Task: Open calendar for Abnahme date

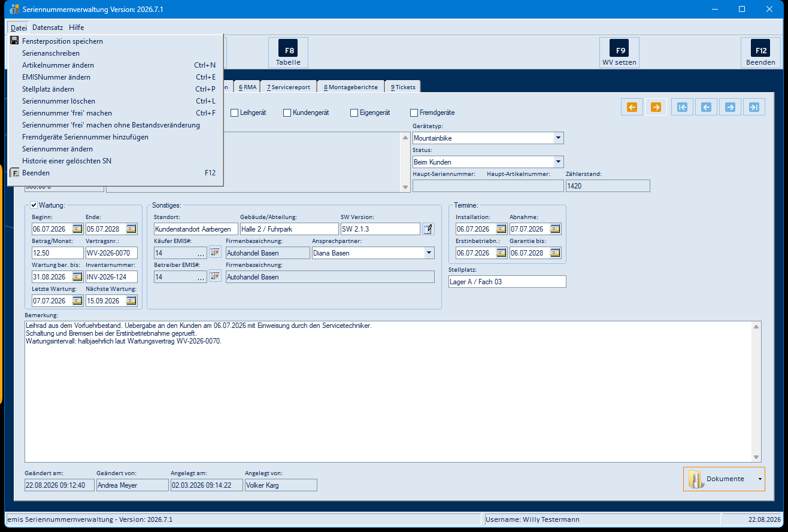Action: tap(555, 229)
